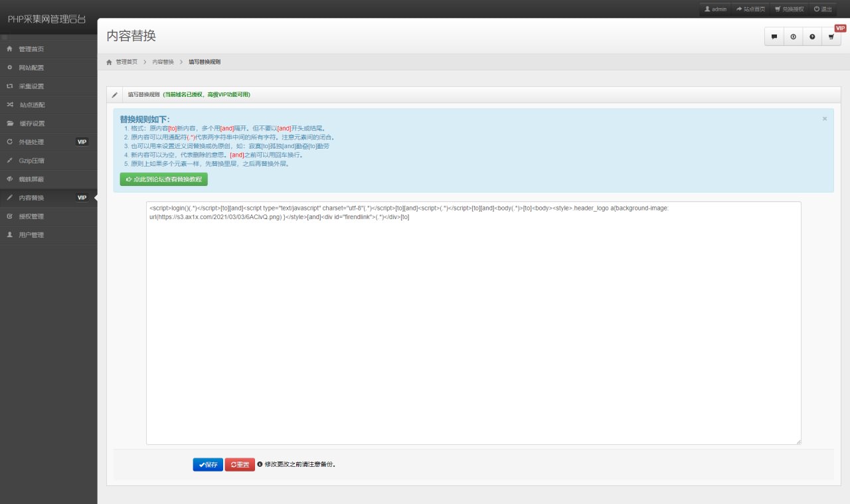Viewport: 850px width, 504px height.
Task: Go to 采集设置 sidebar item
Action: point(31,86)
